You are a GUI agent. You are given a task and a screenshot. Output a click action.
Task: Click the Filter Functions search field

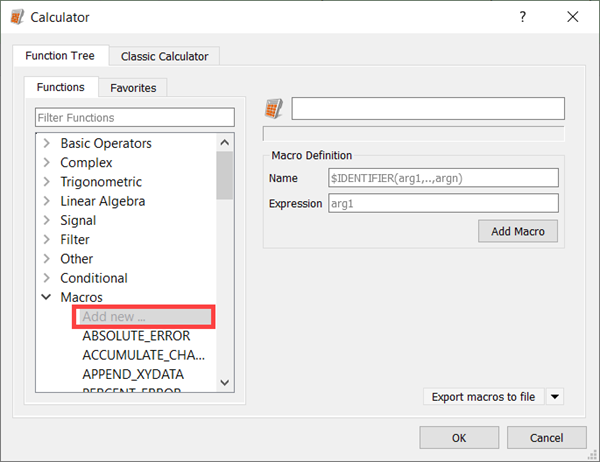tap(135, 118)
